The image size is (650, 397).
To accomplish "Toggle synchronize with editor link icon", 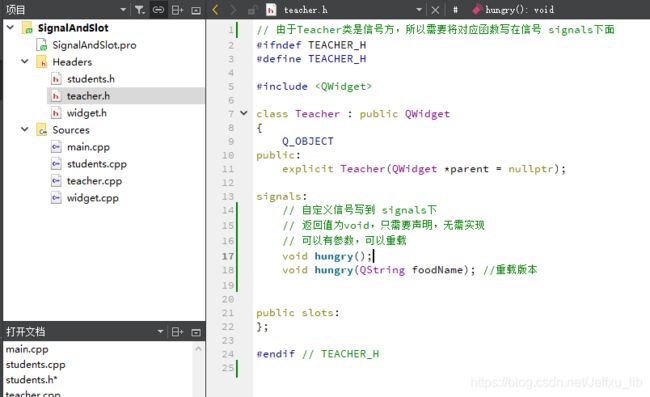I will [158, 10].
